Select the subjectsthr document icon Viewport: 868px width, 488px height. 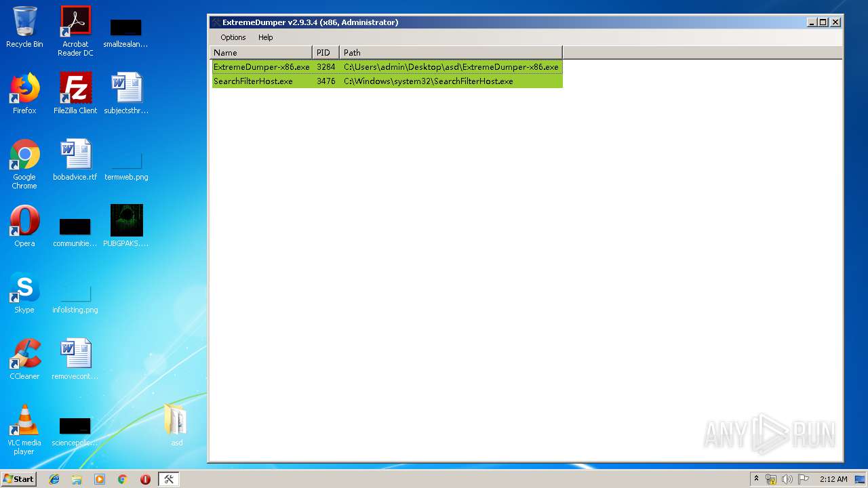click(x=126, y=94)
